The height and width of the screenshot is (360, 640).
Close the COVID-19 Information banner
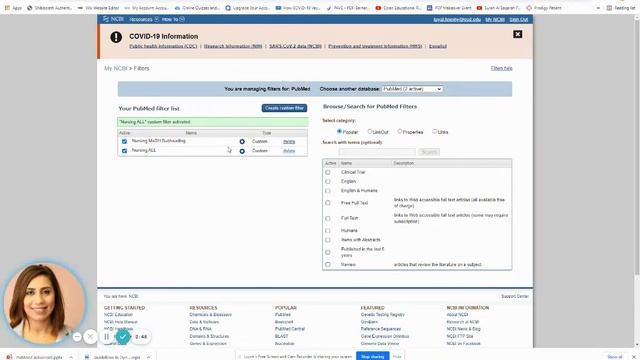pyautogui.click(x=518, y=34)
